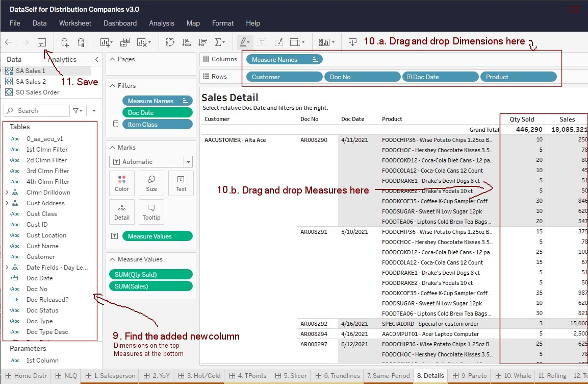The image size is (588, 384).
Task: Click the Swap rows and columns icon
Action: click(170, 42)
